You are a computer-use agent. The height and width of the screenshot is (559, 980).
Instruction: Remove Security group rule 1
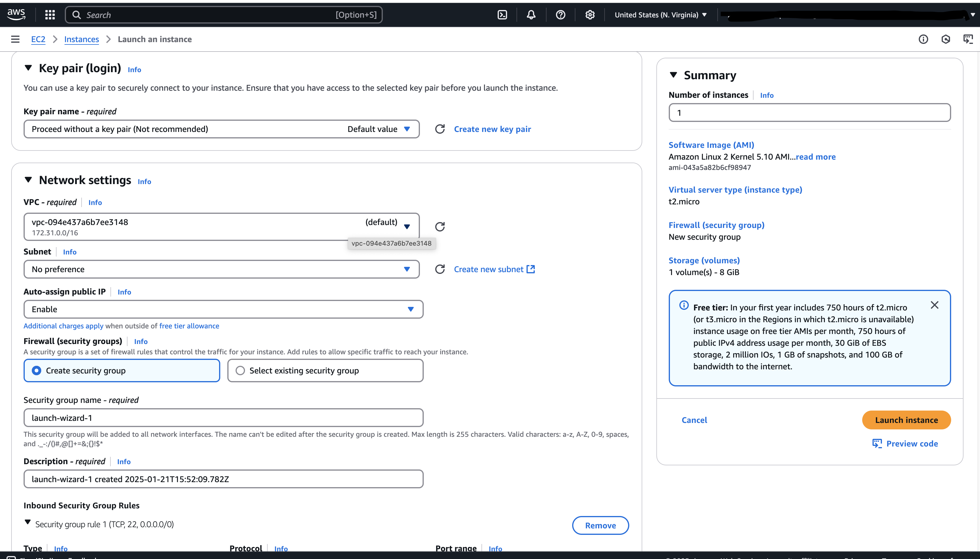pyautogui.click(x=600, y=525)
